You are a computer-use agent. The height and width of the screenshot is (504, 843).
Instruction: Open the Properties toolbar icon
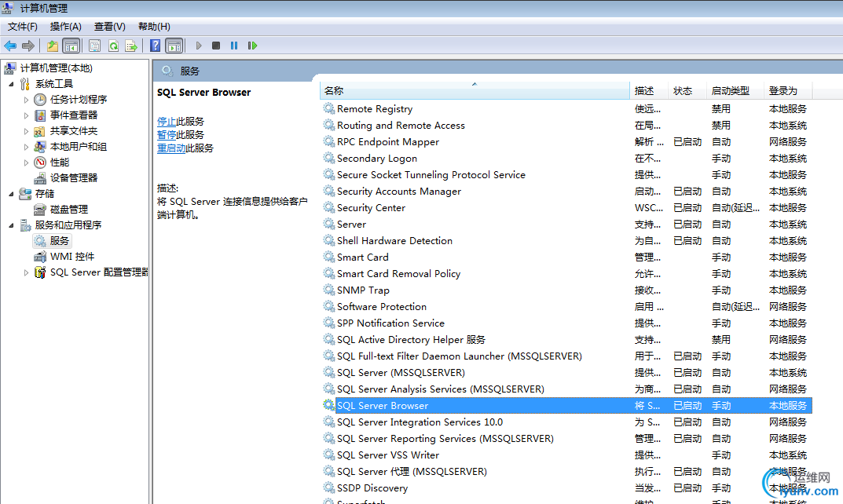pos(94,46)
